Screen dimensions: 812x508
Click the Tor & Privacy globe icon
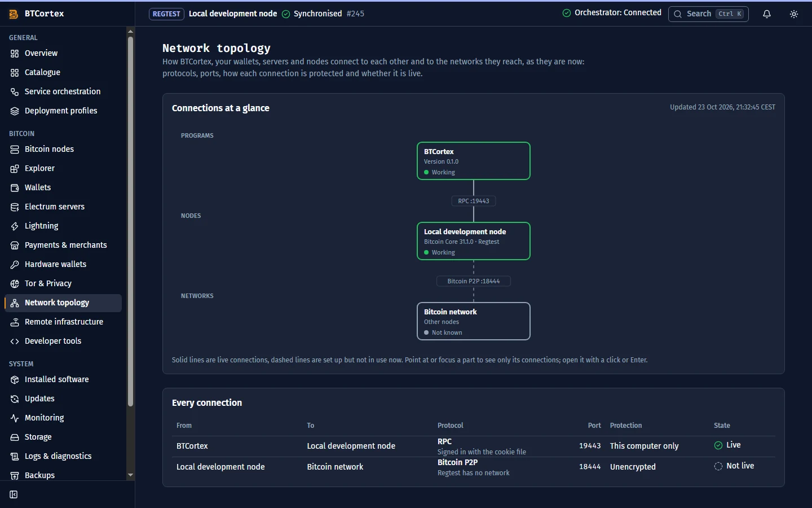coord(15,284)
